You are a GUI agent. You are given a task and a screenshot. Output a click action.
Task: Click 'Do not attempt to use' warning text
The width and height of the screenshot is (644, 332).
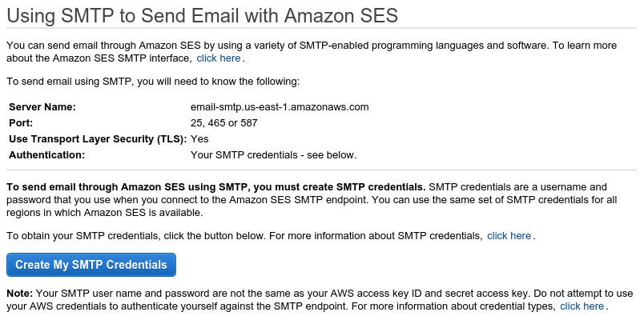[x=583, y=294]
